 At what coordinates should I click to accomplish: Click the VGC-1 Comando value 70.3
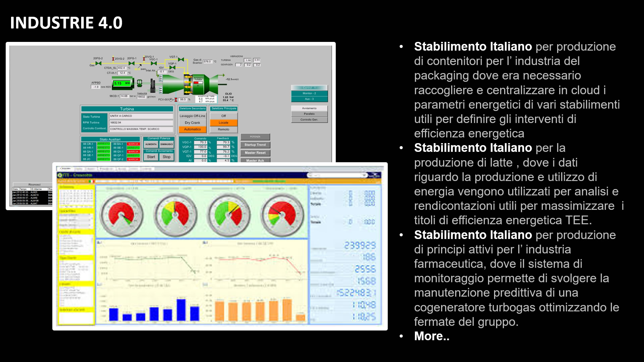201,142
